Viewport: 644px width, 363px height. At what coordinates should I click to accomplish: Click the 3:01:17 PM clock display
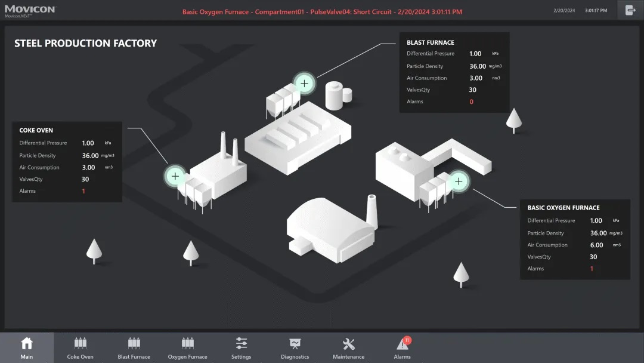(x=596, y=11)
